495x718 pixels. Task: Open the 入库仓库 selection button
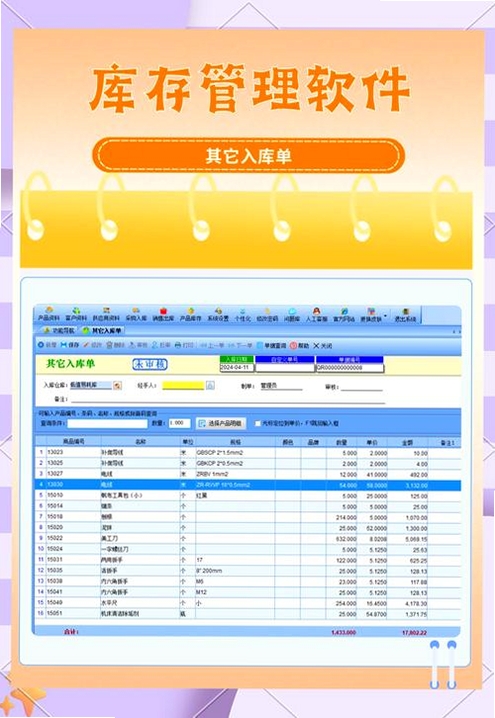[118, 386]
